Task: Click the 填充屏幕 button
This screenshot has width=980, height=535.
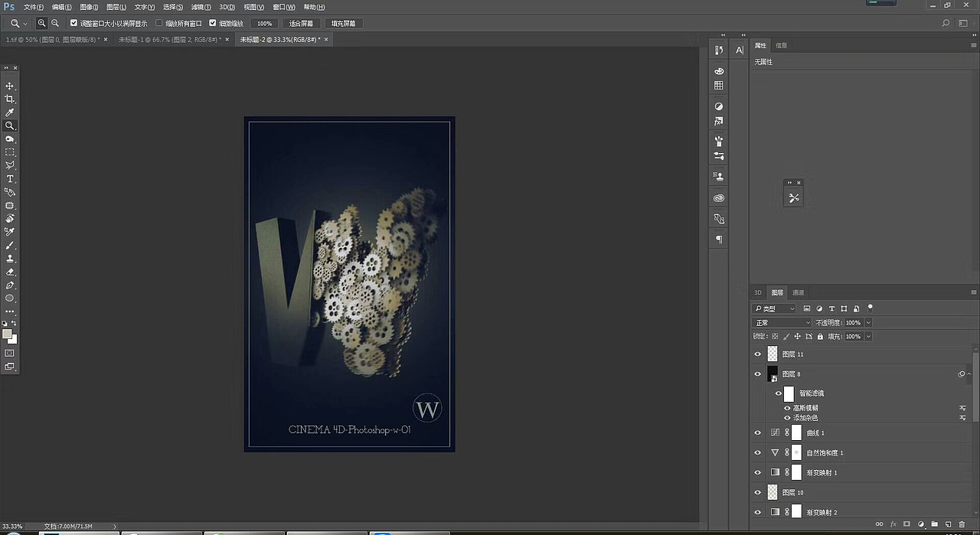Action: 343,23
